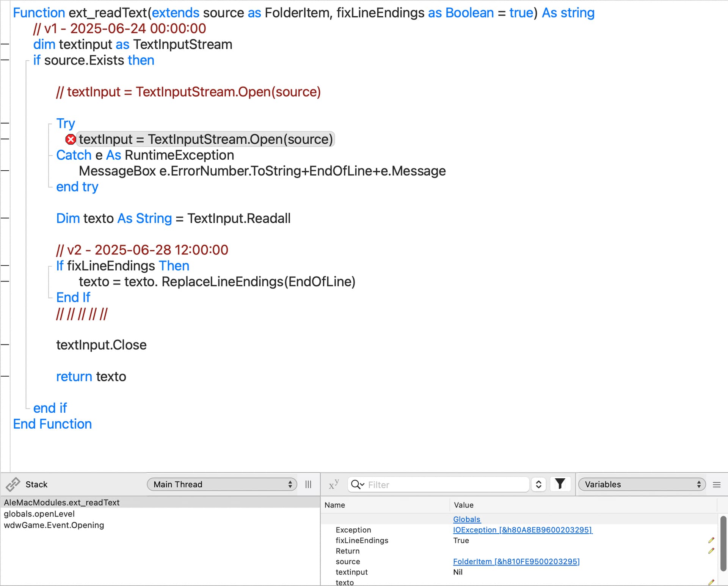Viewport: 728px width, 586px height.
Task: Open the Main Thread popup menu
Action: coord(222,484)
